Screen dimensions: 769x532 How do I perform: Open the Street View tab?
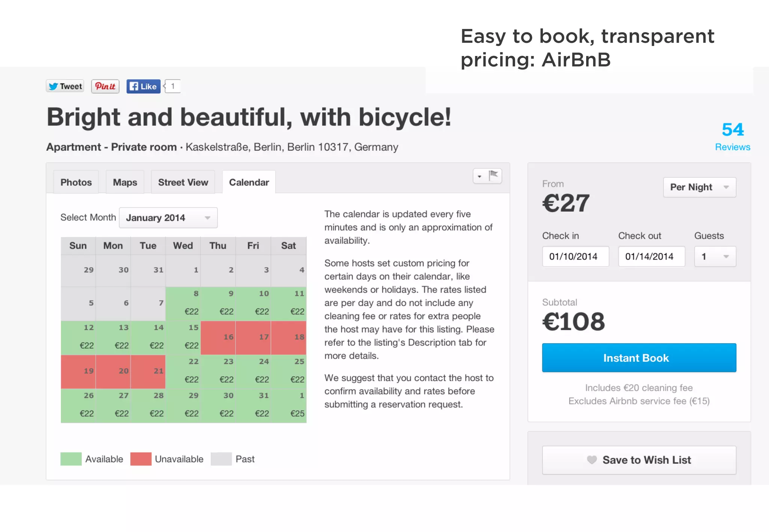point(183,182)
